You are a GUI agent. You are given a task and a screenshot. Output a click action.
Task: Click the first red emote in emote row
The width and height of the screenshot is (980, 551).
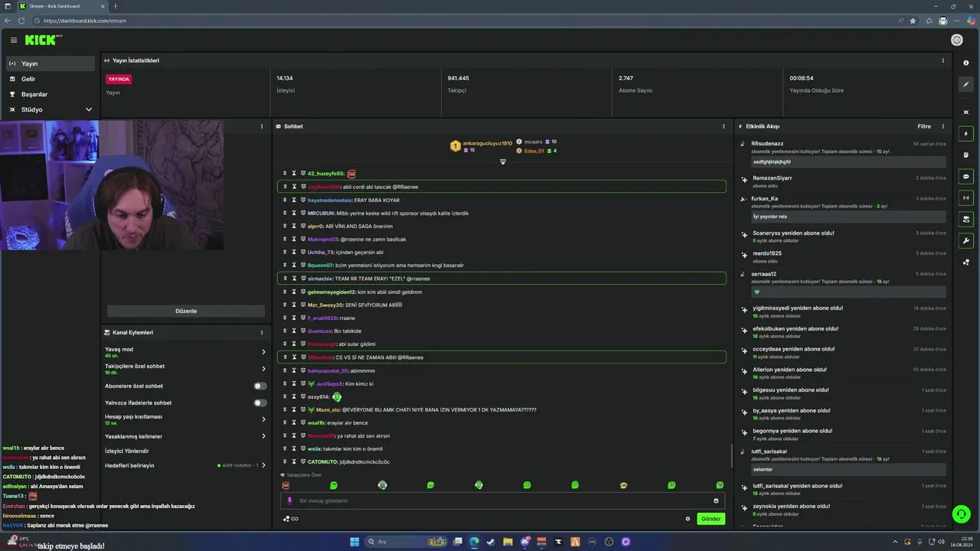point(286,485)
